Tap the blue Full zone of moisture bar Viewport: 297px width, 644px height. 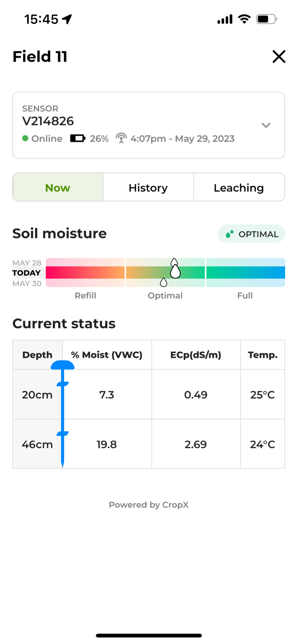(246, 273)
